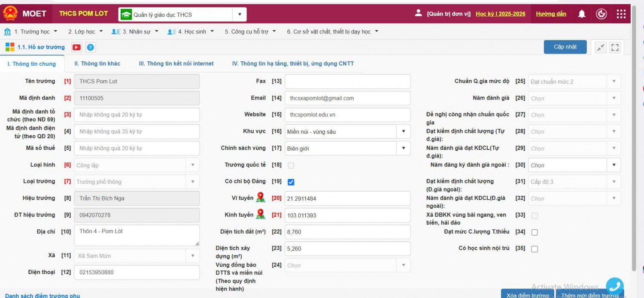Open the blue question mark help icon
Image resolution: width=644 pixels, height=298 pixels.
[90, 47]
